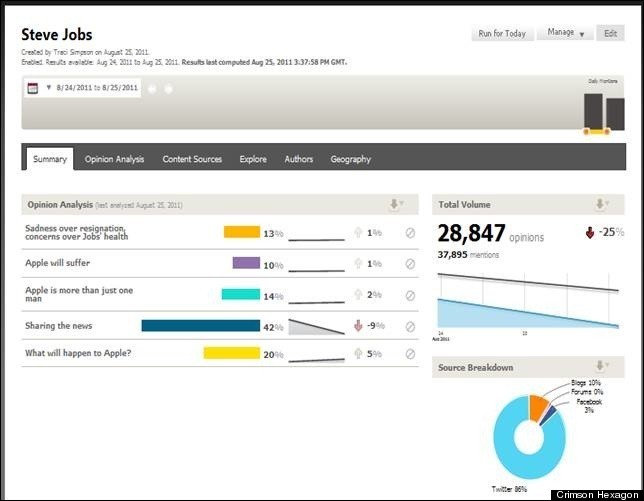
Task: Click the Run for Today button
Action: coord(502,33)
